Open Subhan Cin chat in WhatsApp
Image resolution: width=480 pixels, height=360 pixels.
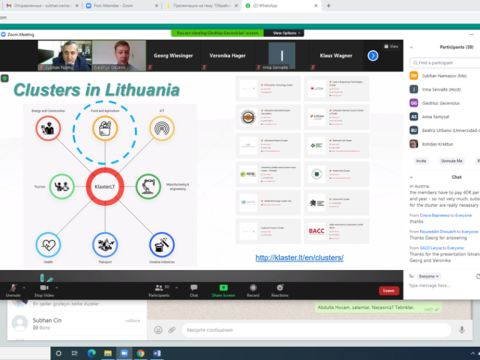77,323
